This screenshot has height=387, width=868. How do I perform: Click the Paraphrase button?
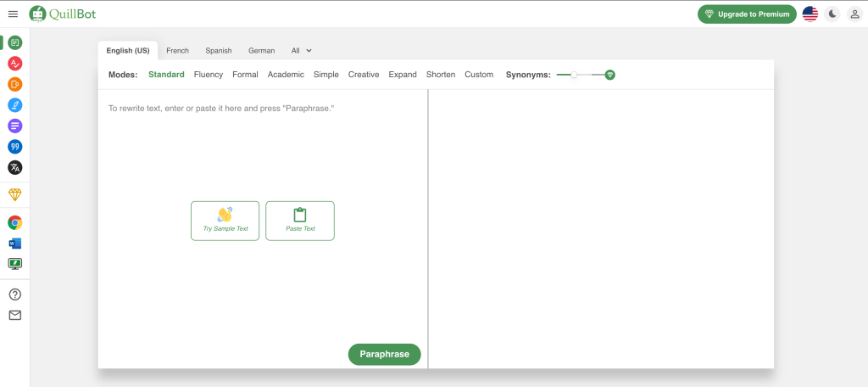[384, 354]
